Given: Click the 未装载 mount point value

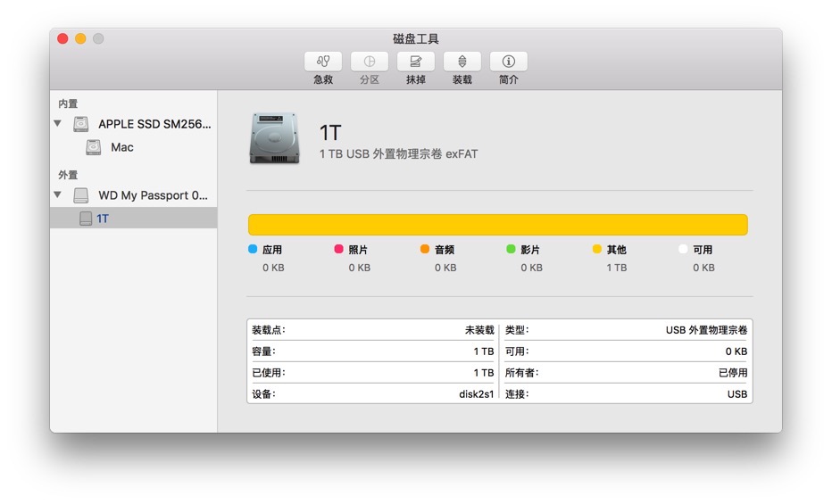Looking at the screenshot, I should pos(478,330).
